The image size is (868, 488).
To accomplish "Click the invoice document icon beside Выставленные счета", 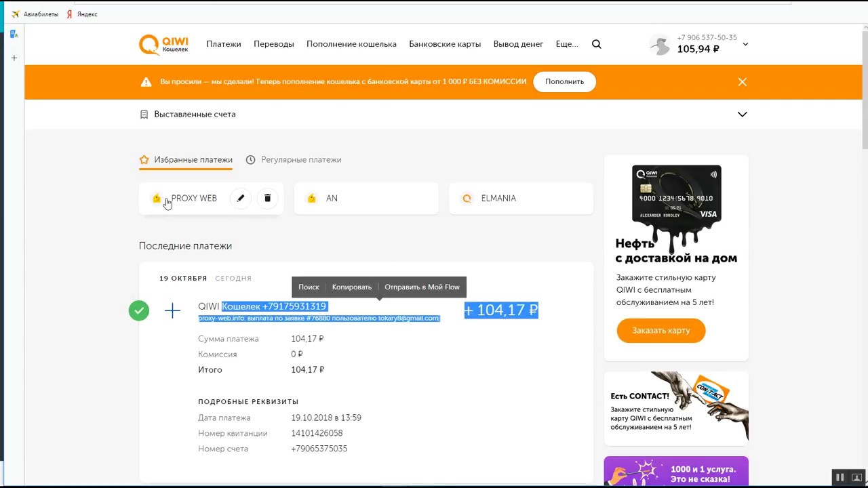I will point(144,115).
